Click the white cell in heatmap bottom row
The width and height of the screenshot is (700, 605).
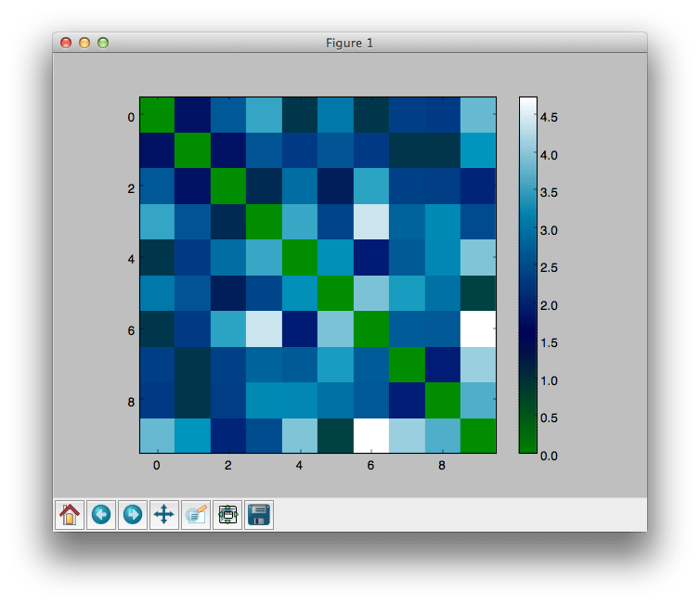(x=371, y=435)
